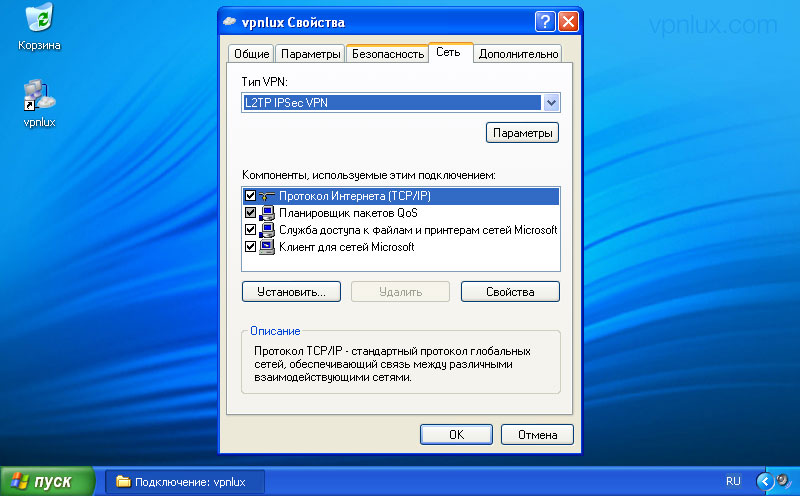Image resolution: width=800 pixels, height=496 pixels.
Task: Click the Отмена button
Action: pyautogui.click(x=537, y=435)
